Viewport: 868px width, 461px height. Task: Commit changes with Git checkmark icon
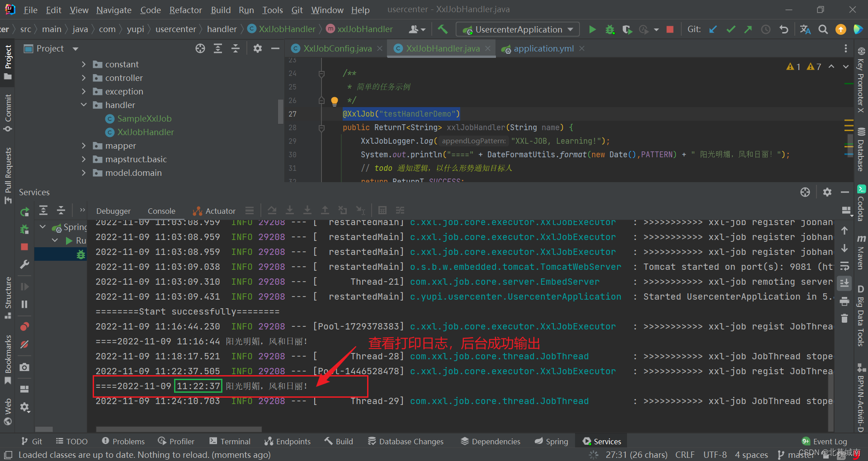(731, 29)
